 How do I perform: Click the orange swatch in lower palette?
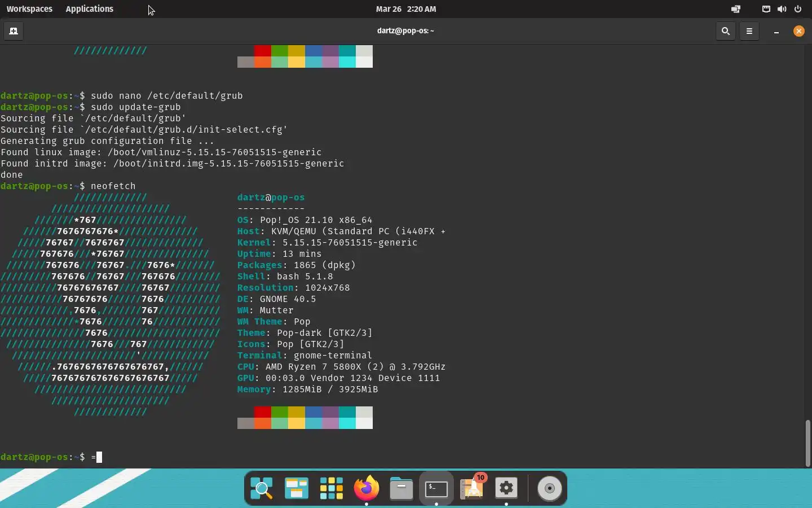[263, 423]
